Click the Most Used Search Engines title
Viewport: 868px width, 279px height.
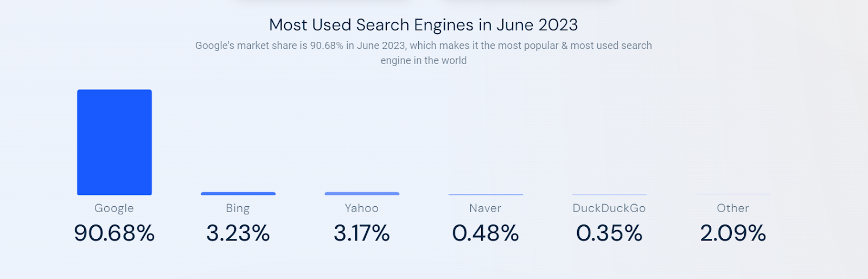click(424, 25)
